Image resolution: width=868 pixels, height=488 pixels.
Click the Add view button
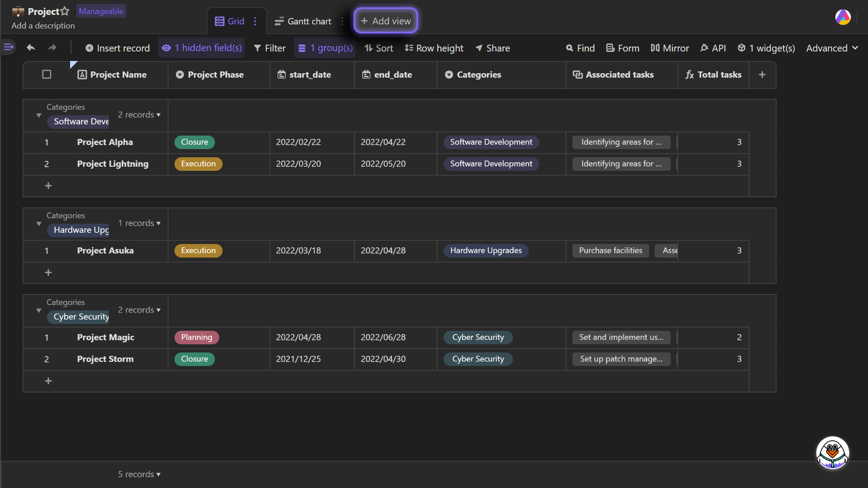coord(386,21)
